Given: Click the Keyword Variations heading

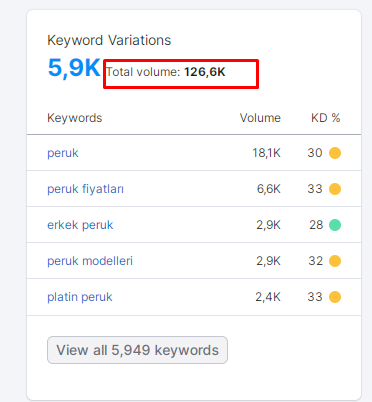Looking at the screenshot, I should pos(109,40).
